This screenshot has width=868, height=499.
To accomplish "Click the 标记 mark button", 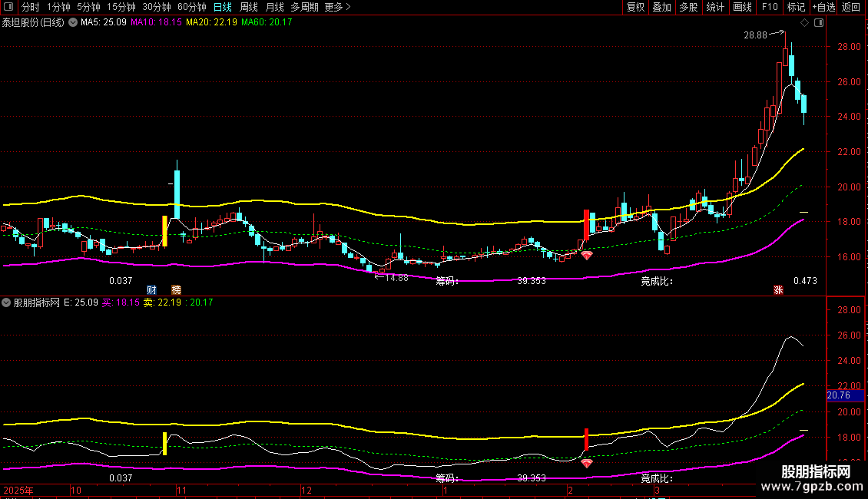I will pos(796,7).
